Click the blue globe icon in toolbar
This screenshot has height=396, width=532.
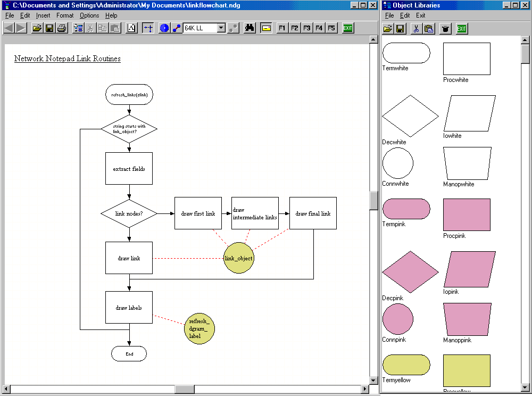coord(164,28)
